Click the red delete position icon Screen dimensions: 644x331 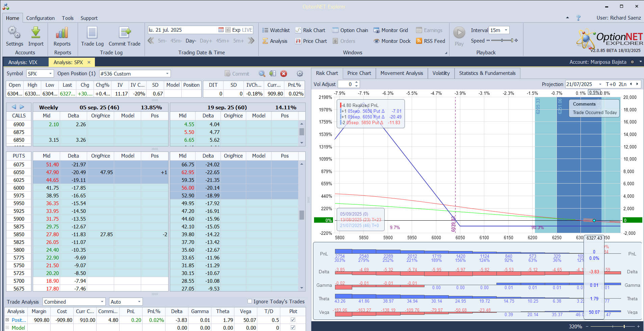click(x=284, y=74)
